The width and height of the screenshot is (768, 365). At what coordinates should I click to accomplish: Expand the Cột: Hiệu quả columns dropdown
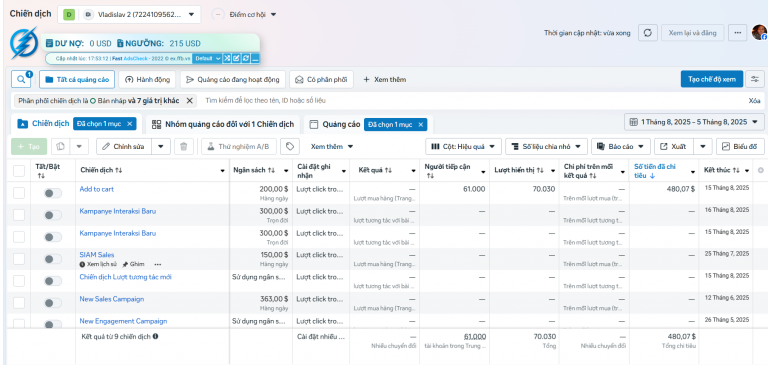(463, 146)
